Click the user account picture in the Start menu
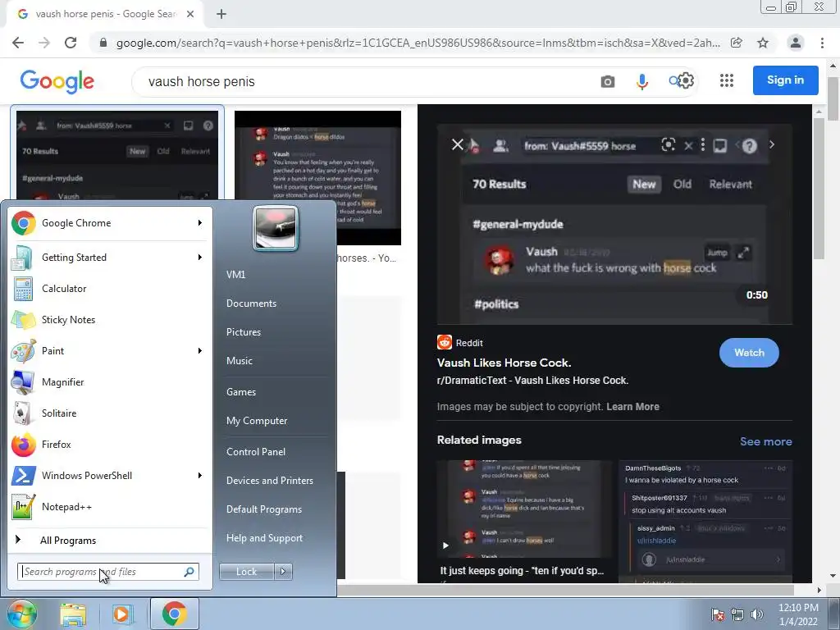Screen dimensions: 840x630 tap(276, 229)
